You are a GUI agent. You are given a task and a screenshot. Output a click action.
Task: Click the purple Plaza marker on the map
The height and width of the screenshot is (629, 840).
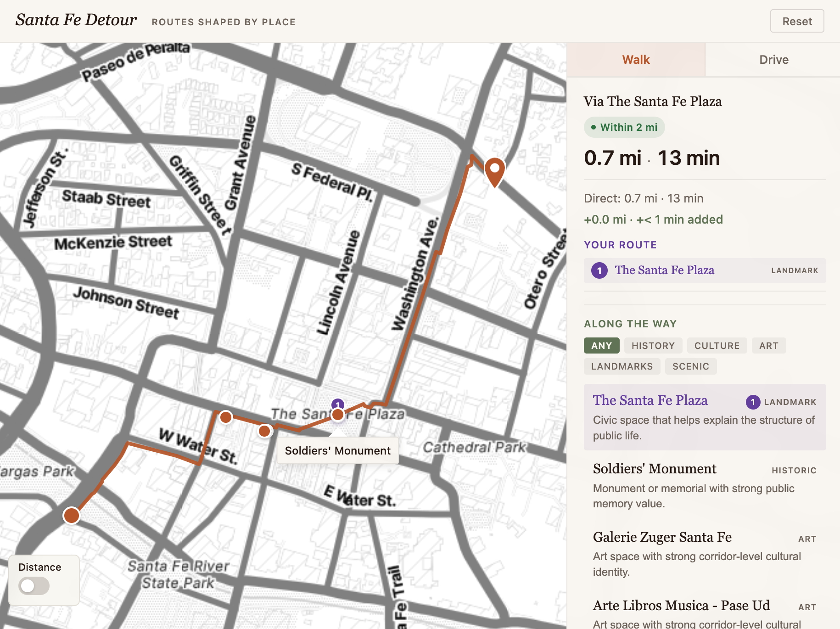tap(338, 404)
